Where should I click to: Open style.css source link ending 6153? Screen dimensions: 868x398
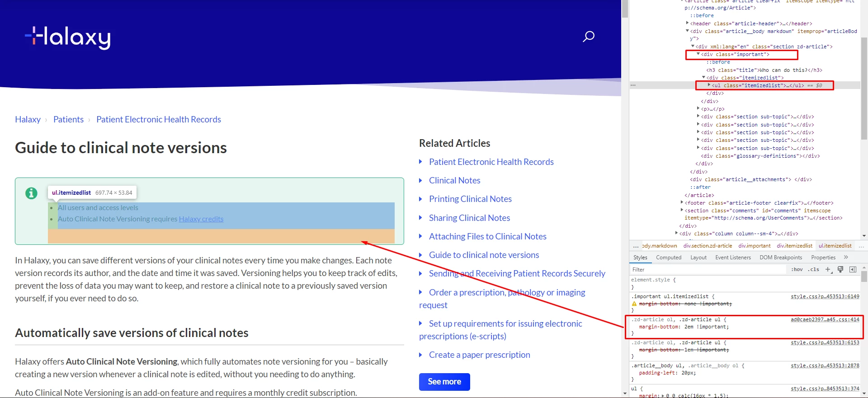tap(825, 342)
